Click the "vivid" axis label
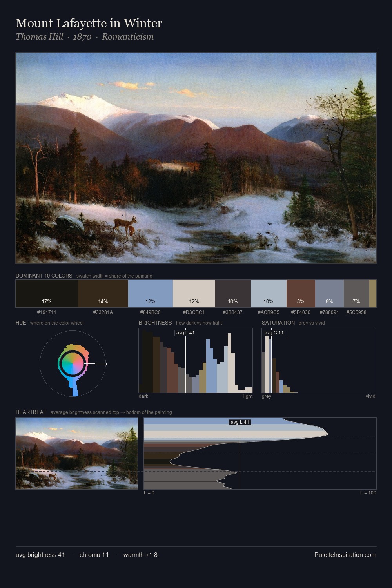Viewport: 392px width, 588px height. pyautogui.click(x=370, y=396)
